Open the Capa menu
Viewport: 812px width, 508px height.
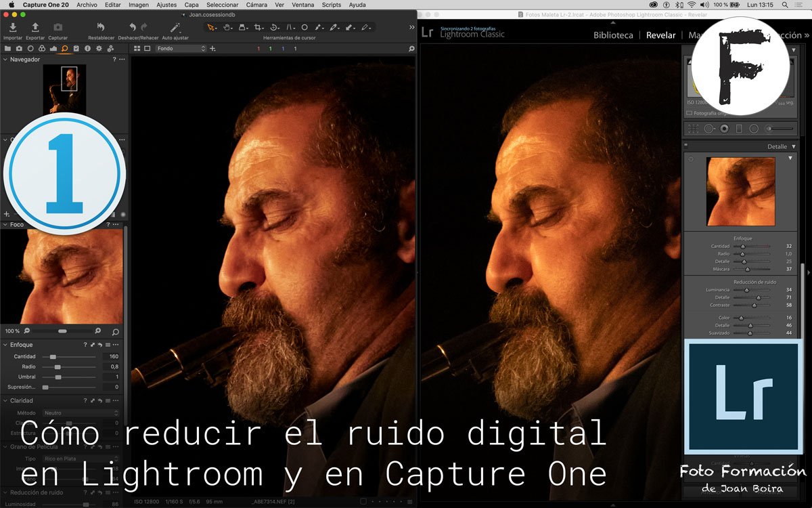pyautogui.click(x=191, y=5)
